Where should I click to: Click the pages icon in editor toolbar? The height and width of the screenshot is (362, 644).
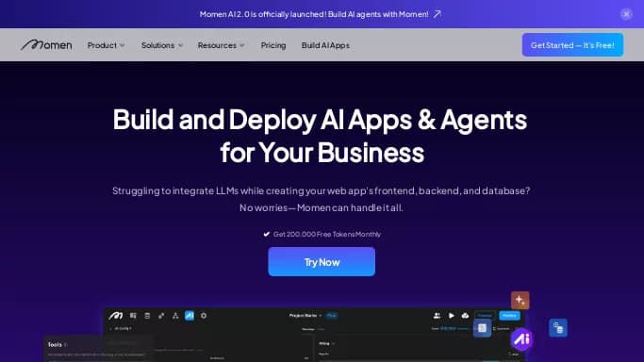click(x=133, y=316)
